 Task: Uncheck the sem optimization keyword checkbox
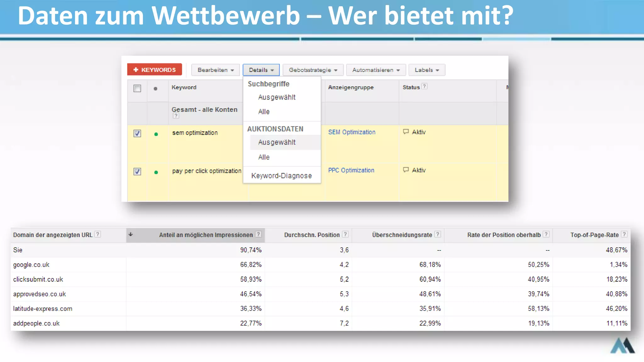(137, 133)
